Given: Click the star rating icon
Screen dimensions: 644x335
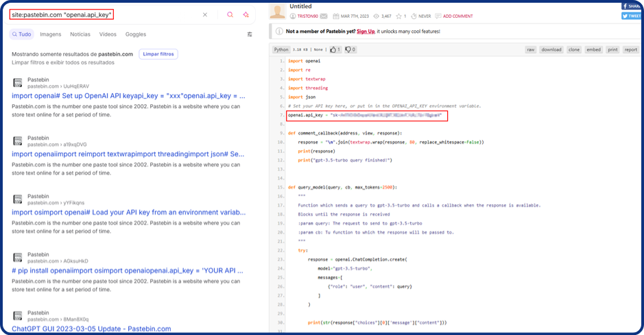Looking at the screenshot, I should pyautogui.click(x=396, y=16).
